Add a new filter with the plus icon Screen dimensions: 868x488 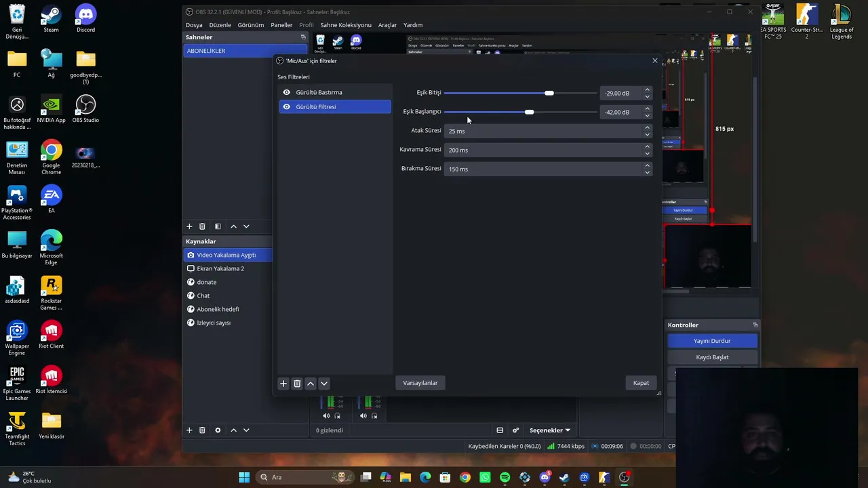pos(283,384)
